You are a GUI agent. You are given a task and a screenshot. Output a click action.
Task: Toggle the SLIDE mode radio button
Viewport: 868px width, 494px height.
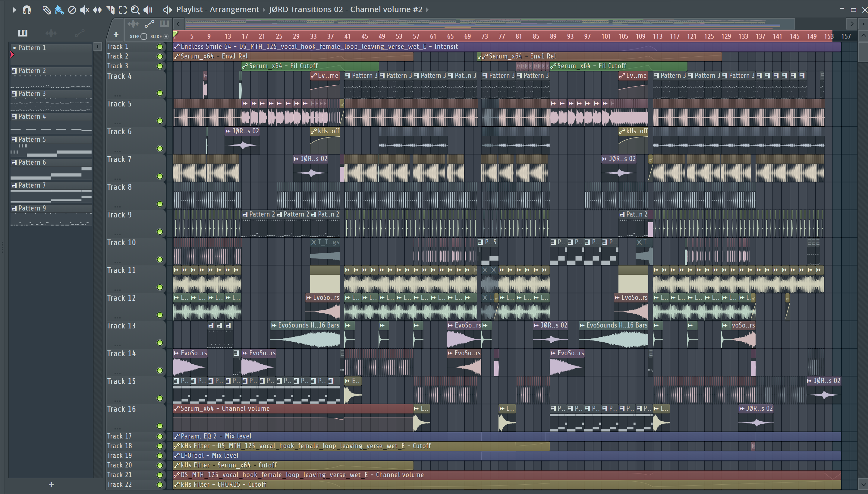[x=166, y=37]
